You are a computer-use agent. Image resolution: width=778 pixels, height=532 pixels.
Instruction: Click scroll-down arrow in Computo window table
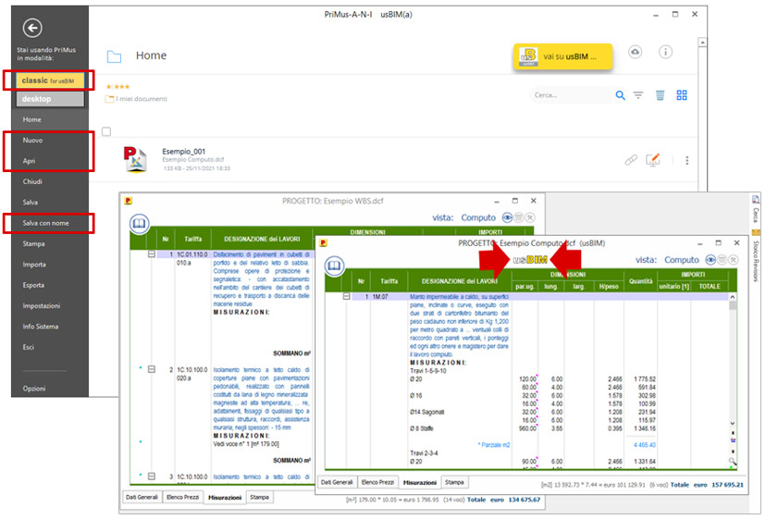(733, 424)
